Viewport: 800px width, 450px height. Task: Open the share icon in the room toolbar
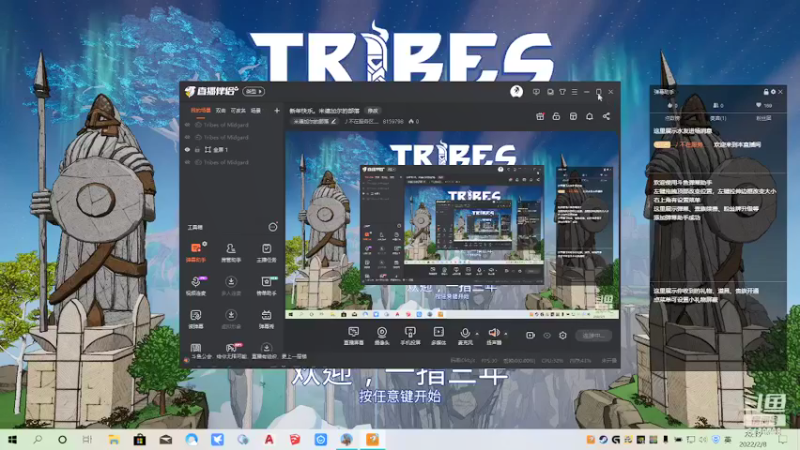click(606, 116)
